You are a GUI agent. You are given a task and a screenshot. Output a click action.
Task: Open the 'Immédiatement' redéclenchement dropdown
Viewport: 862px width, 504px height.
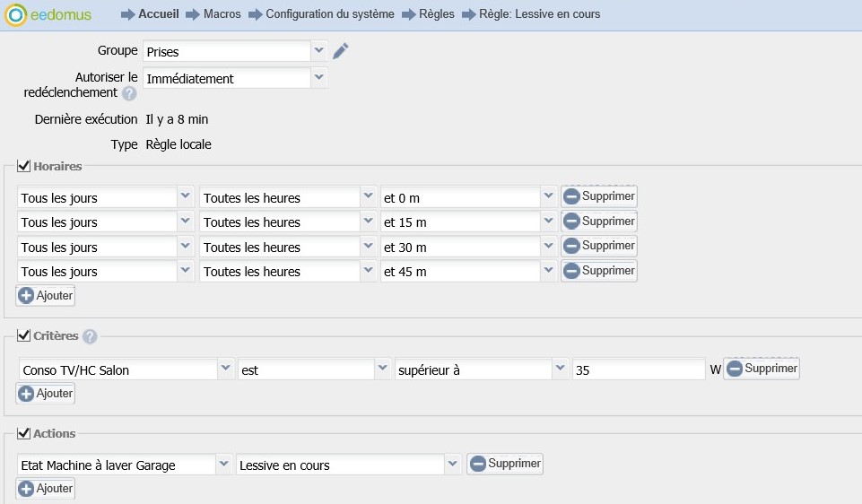point(319,78)
